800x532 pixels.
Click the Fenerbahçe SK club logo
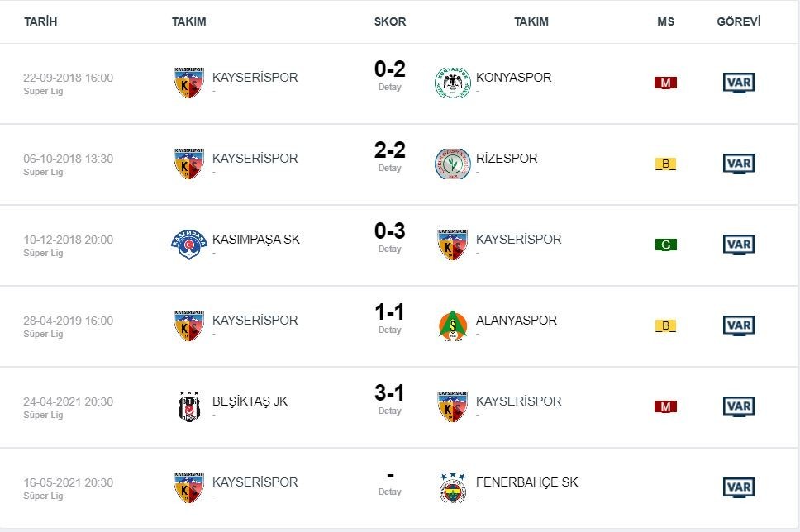coord(452,487)
